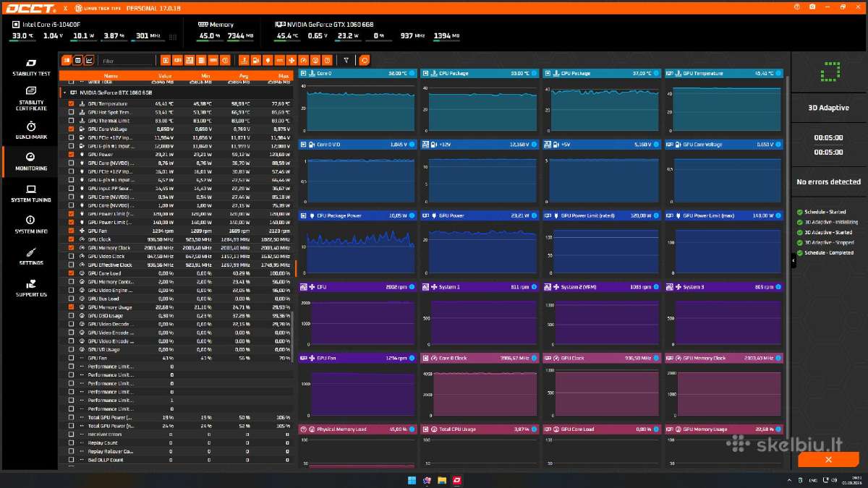Check GPU Thermal Limit sensor checkbox

(71, 121)
